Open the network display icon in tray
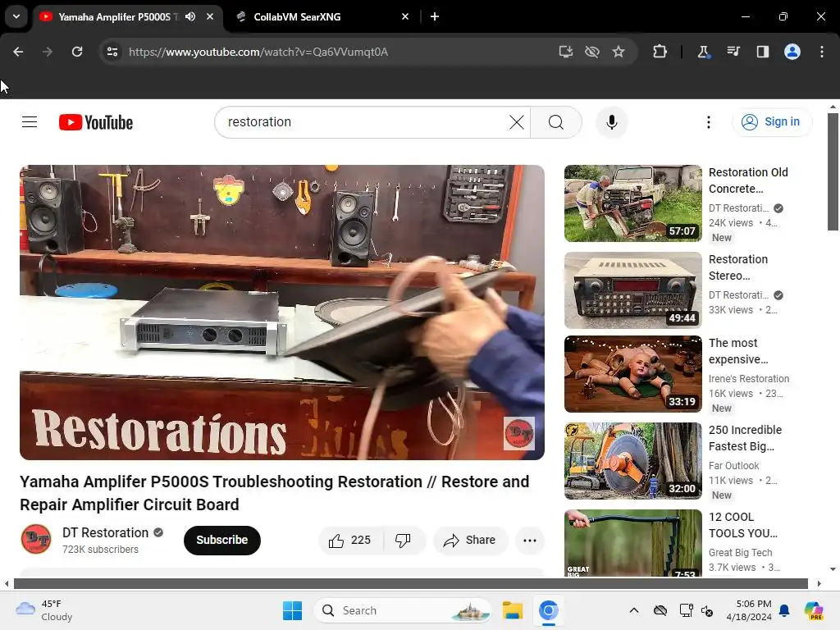The height and width of the screenshot is (630, 840). point(687,610)
